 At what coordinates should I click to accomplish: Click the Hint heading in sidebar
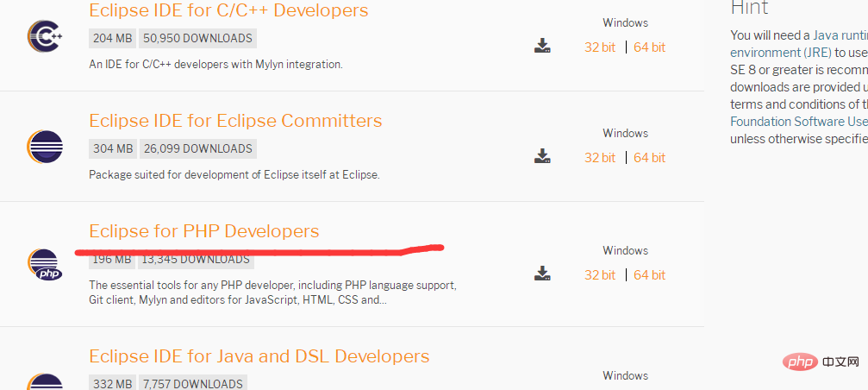pos(749,8)
